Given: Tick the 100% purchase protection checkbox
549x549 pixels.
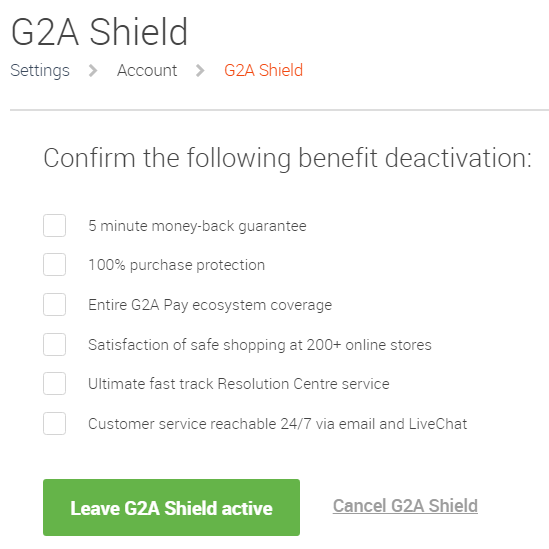Looking at the screenshot, I should click(54, 265).
